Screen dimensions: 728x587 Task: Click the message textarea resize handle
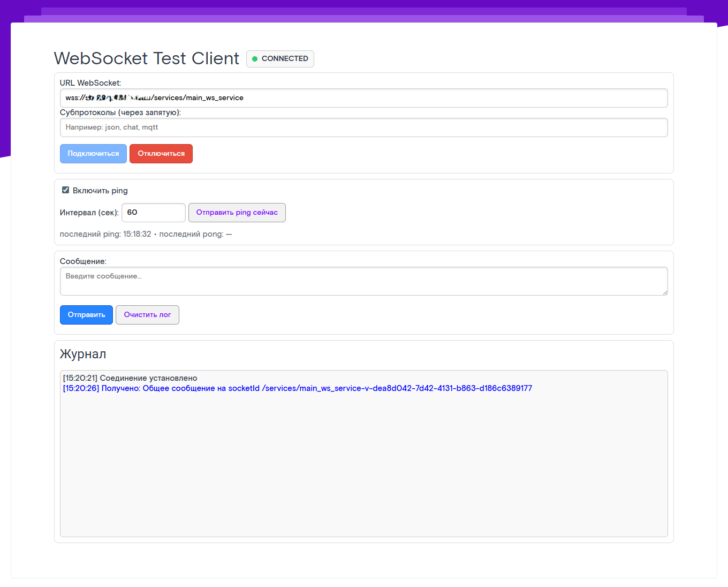[664, 292]
